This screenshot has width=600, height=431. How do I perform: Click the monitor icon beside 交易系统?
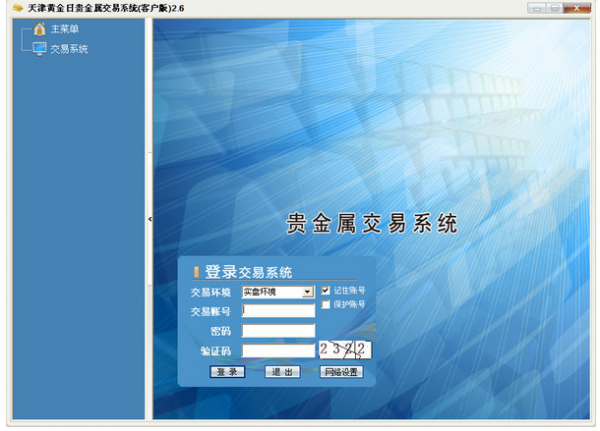click(39, 49)
